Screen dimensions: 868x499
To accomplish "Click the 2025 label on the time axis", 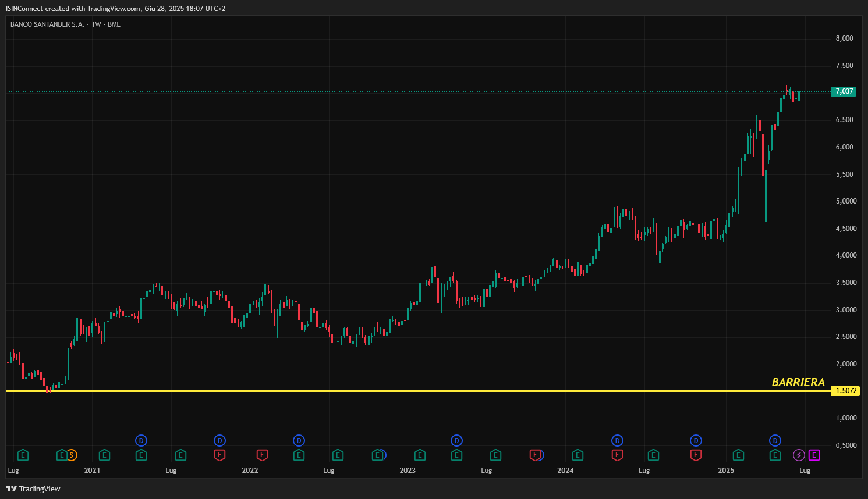I will click(x=726, y=471).
